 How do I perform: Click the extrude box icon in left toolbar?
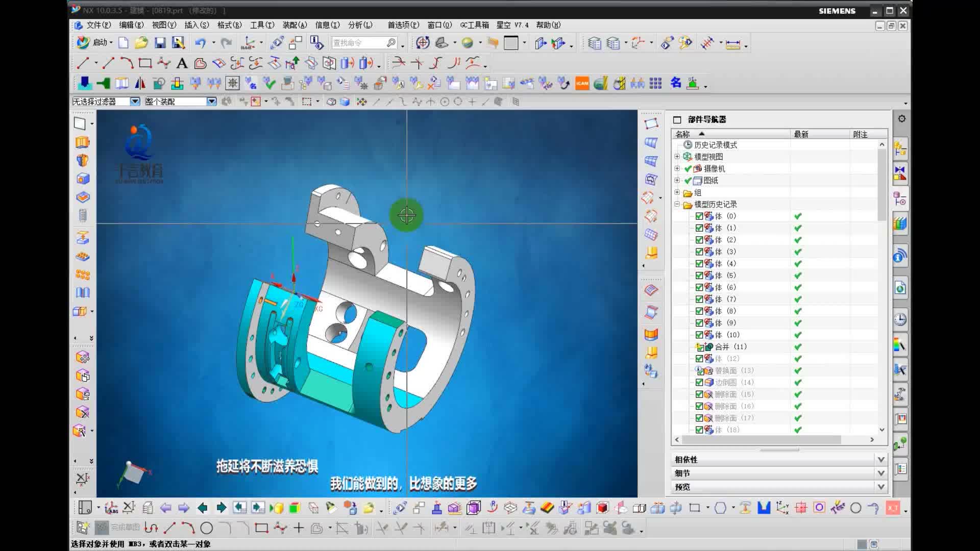pyautogui.click(x=83, y=142)
